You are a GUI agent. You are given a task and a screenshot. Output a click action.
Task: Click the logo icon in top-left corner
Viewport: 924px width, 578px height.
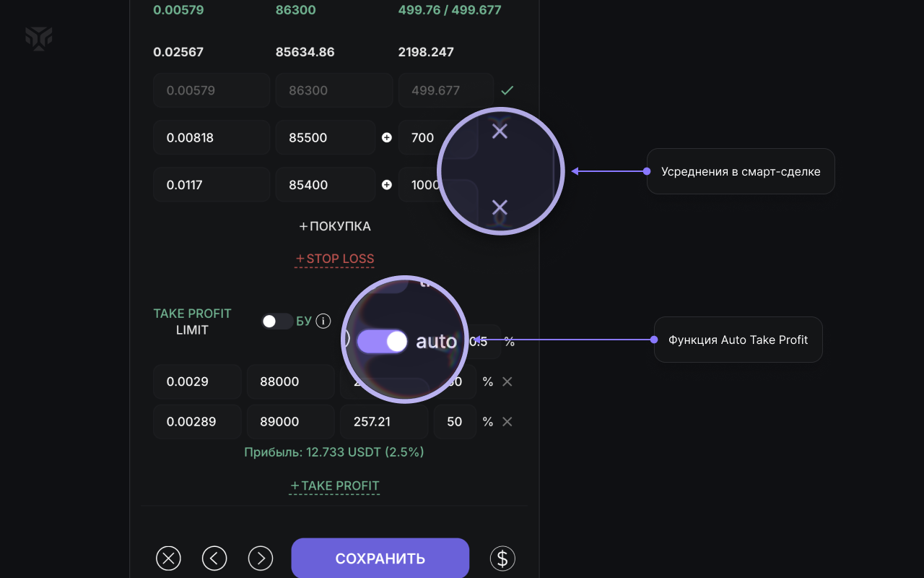click(38, 38)
